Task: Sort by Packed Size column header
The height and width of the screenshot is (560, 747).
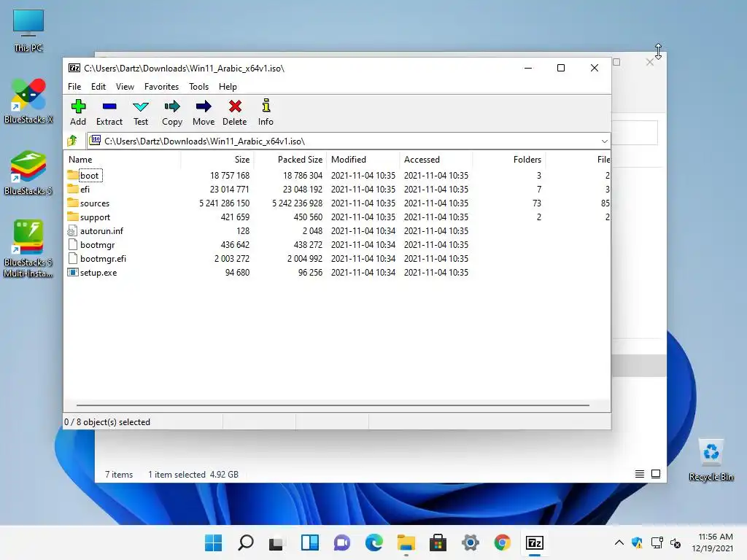Action: point(290,160)
